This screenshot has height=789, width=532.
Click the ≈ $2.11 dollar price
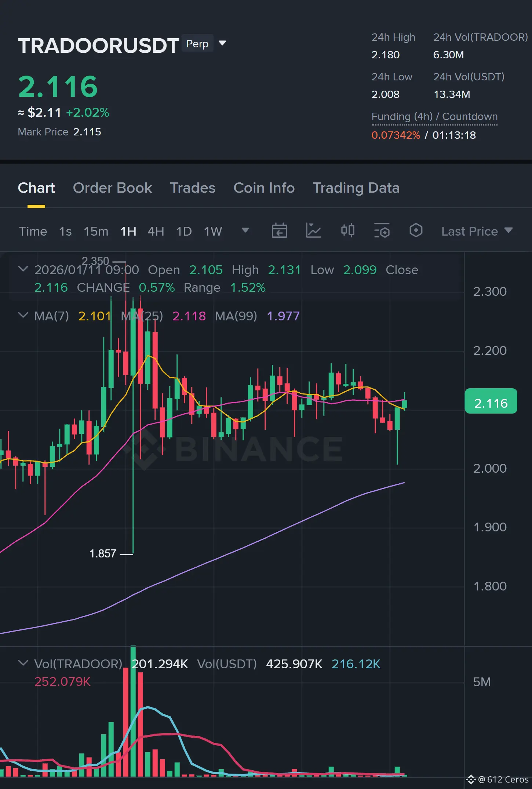pyautogui.click(x=40, y=112)
